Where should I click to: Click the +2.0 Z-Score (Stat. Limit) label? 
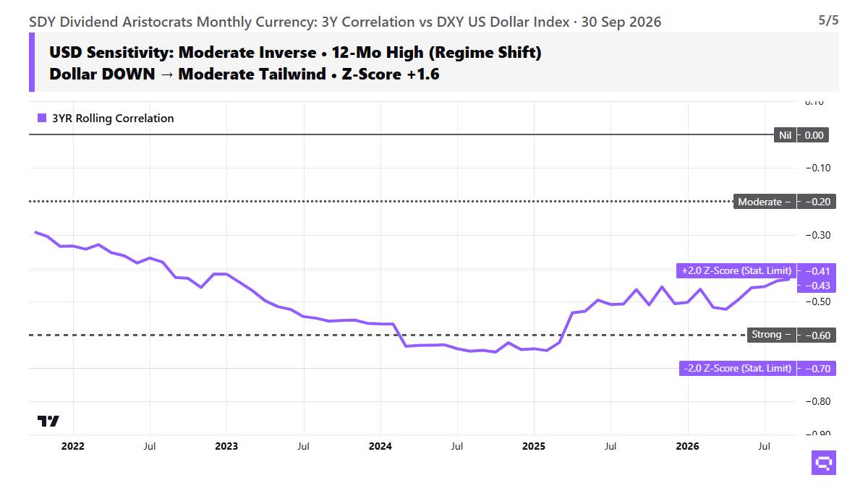[736, 270]
